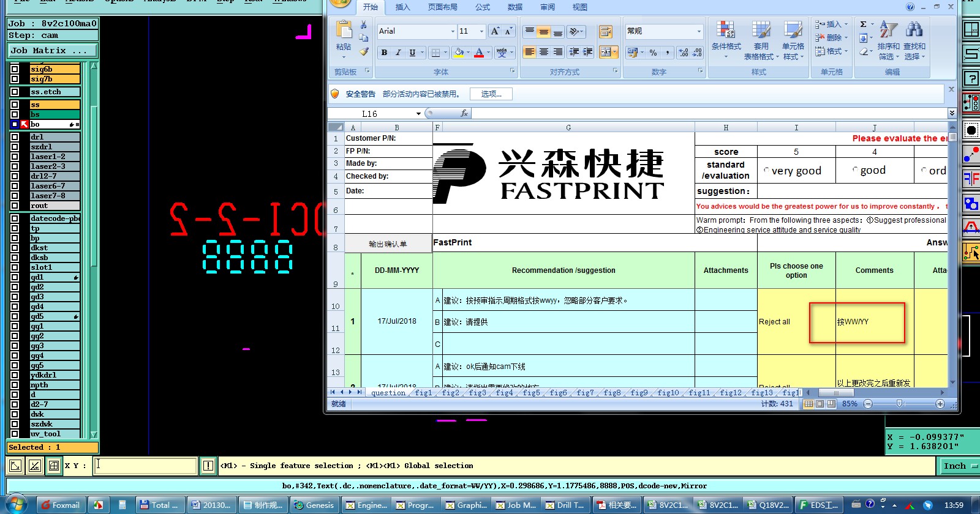The width and height of the screenshot is (980, 514).
Task: Select the 'good' radio button
Action: (x=855, y=170)
